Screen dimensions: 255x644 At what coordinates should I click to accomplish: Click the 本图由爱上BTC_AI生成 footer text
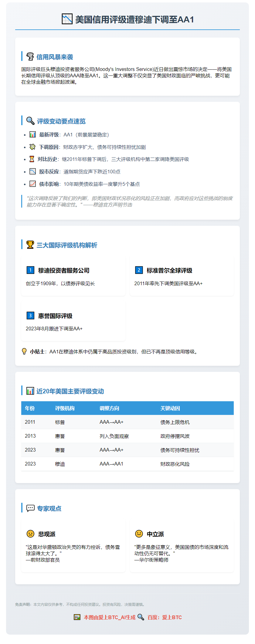click(110, 617)
